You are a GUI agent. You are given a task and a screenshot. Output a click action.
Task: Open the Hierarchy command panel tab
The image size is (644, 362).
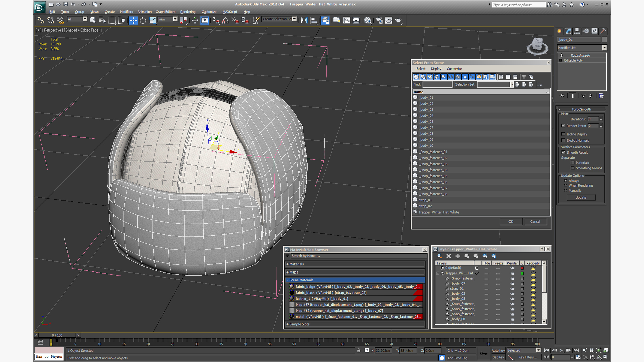[x=577, y=31]
